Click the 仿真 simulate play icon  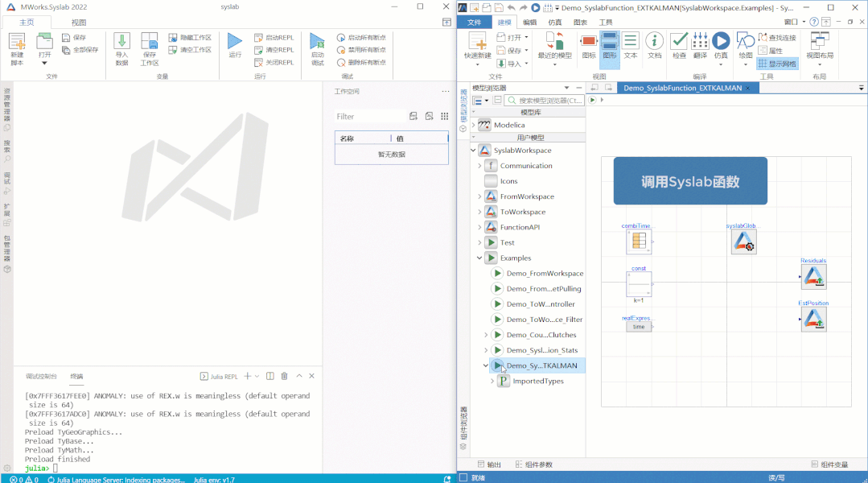point(721,41)
